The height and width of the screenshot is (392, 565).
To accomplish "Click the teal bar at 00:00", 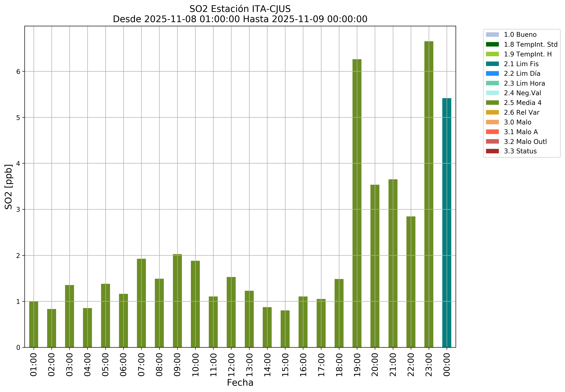I will 446,223.
